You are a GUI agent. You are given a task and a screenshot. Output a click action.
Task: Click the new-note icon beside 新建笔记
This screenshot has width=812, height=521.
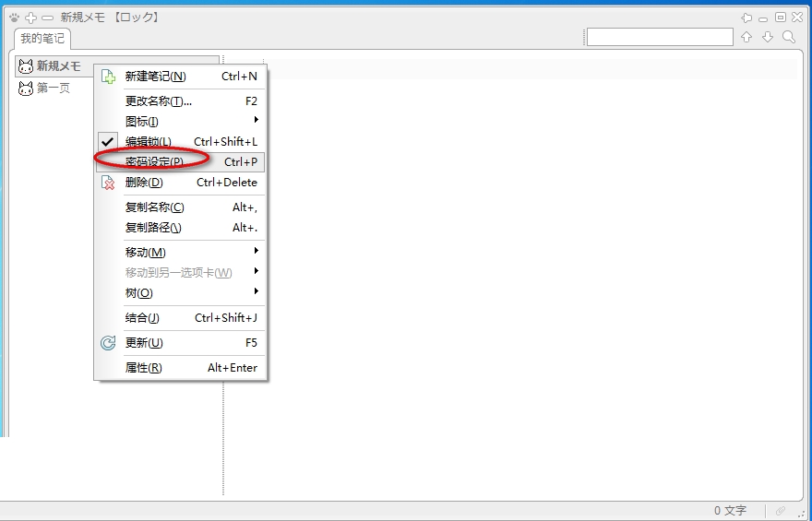(108, 77)
